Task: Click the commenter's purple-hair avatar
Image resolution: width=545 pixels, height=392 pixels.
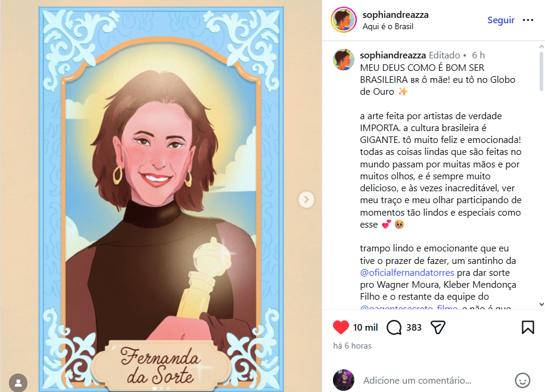Action: point(344,380)
